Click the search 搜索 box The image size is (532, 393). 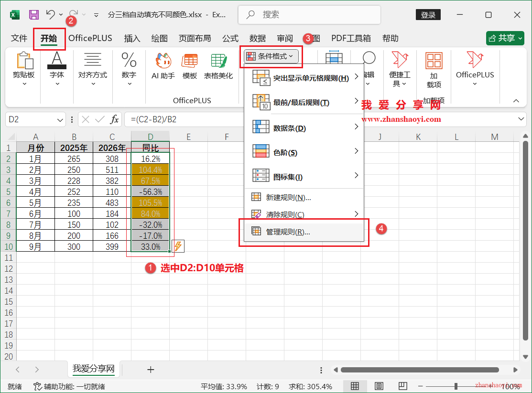tap(309, 15)
